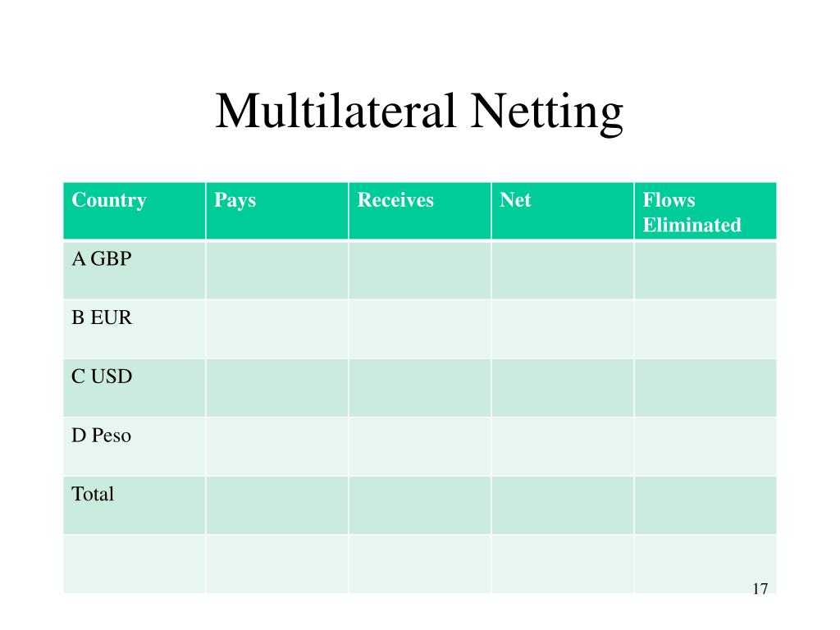Screen dimensions: 840x630
Task: Click the B EUR row label
Action: [101, 317]
